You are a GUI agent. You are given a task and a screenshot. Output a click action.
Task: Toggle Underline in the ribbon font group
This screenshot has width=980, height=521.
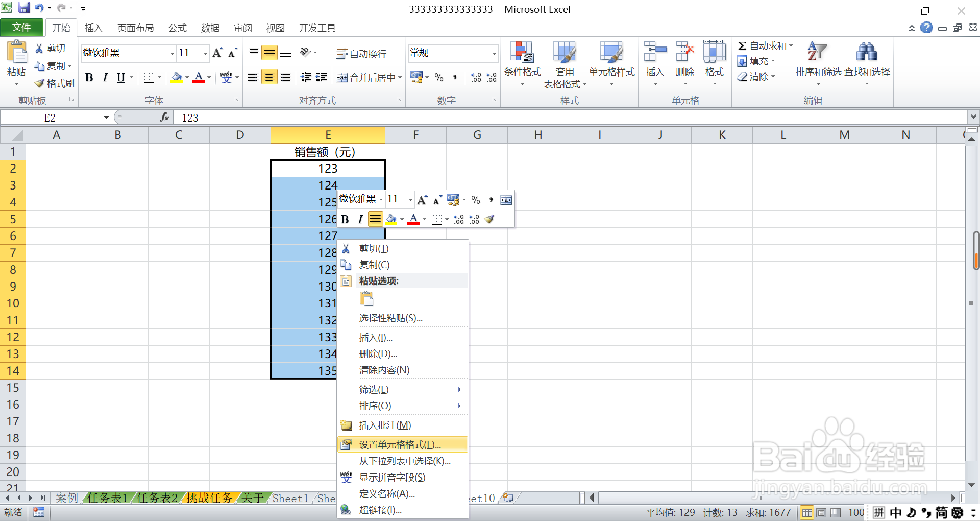pyautogui.click(x=120, y=78)
